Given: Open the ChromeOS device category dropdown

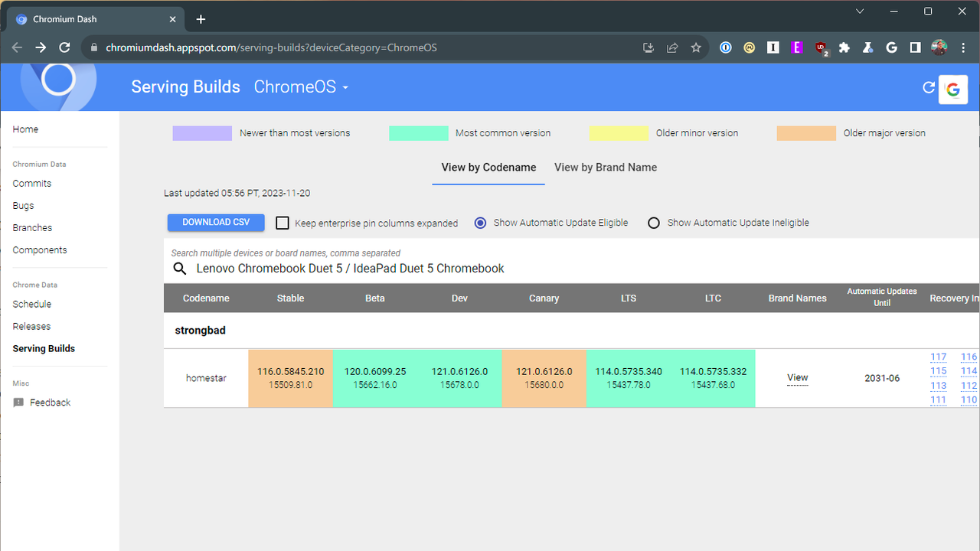Looking at the screenshot, I should [x=302, y=87].
